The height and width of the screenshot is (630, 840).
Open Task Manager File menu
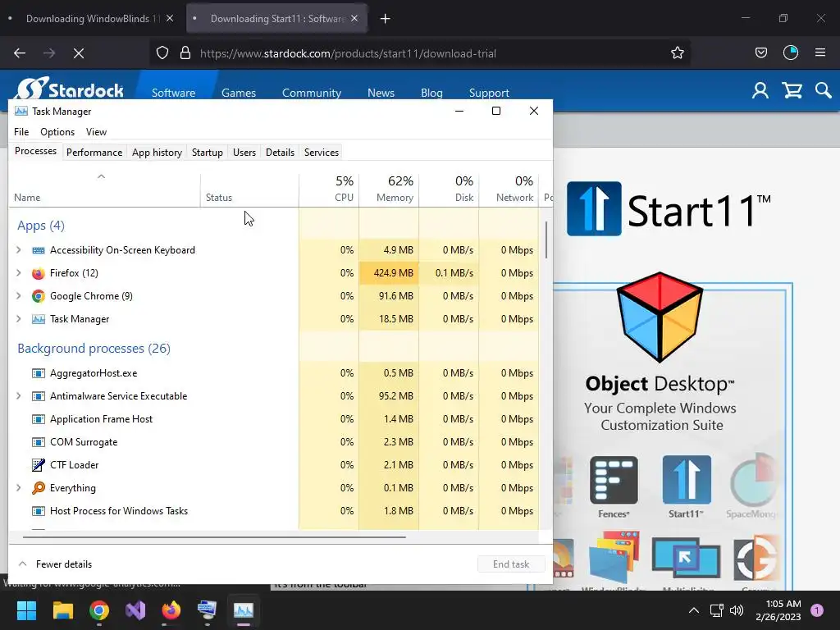click(21, 132)
